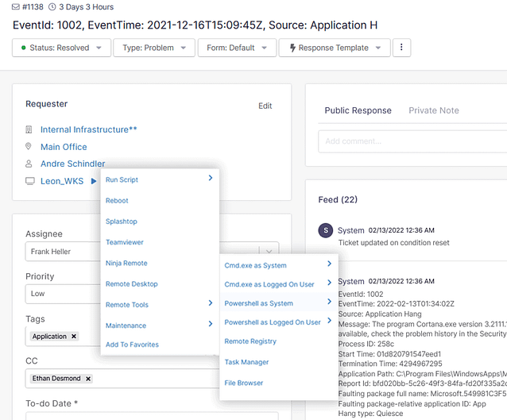
Task: Click the Add comment input field
Action: 412,141
